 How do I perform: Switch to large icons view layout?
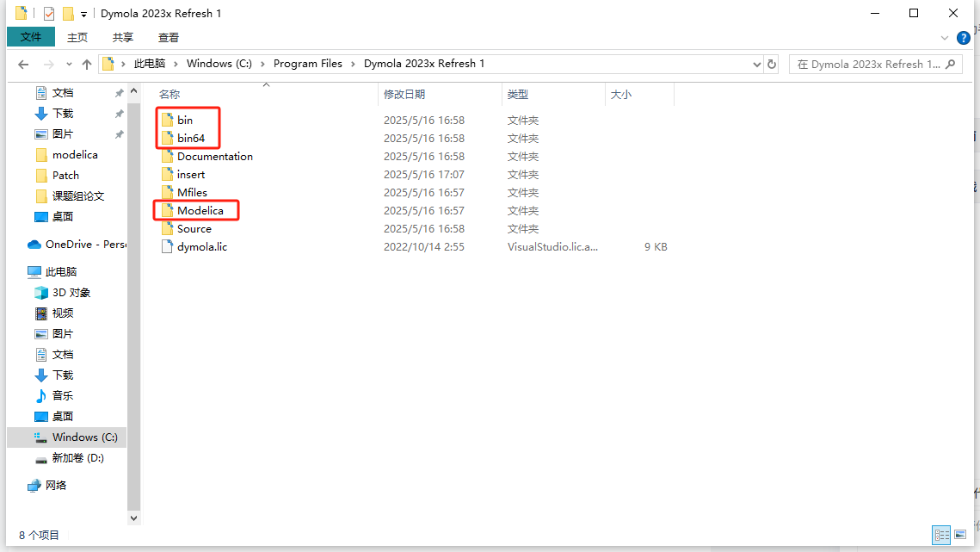pyautogui.click(x=960, y=535)
